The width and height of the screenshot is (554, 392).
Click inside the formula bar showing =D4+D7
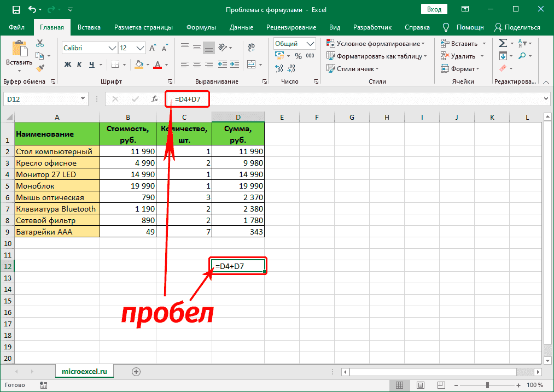click(x=189, y=99)
